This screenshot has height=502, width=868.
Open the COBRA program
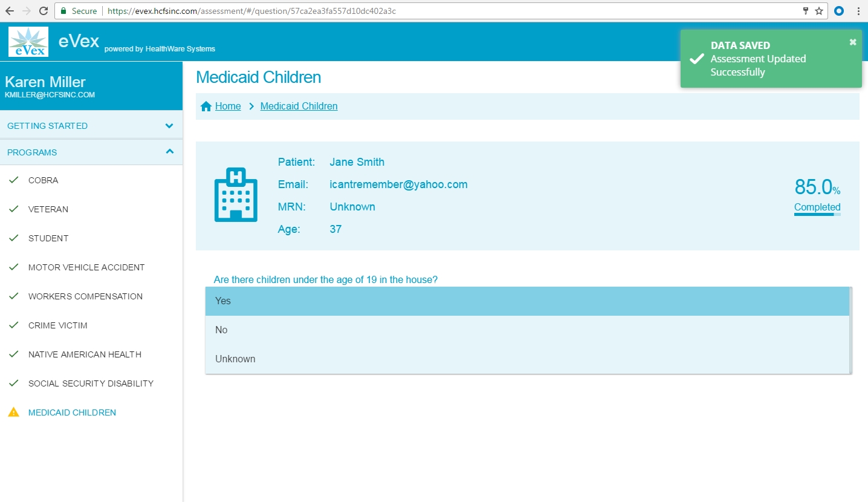(44, 180)
